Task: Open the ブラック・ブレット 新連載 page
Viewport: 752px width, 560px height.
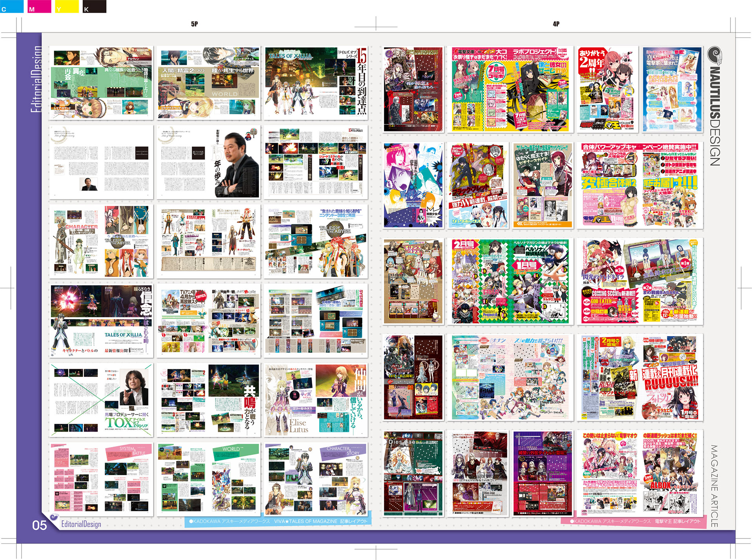Action: (x=478, y=185)
